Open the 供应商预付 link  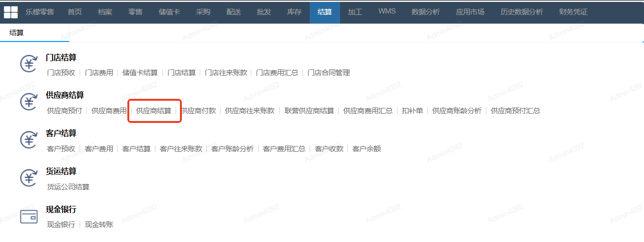tap(65, 111)
